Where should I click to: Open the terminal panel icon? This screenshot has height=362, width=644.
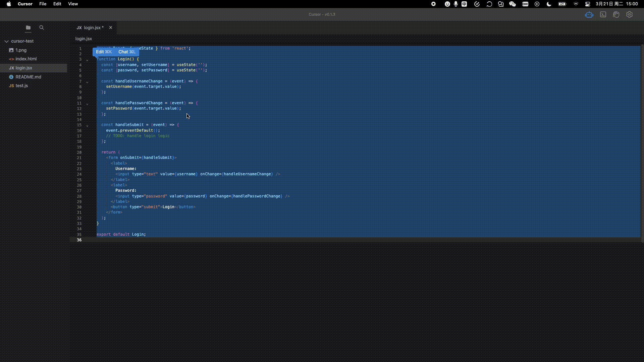tap(603, 15)
